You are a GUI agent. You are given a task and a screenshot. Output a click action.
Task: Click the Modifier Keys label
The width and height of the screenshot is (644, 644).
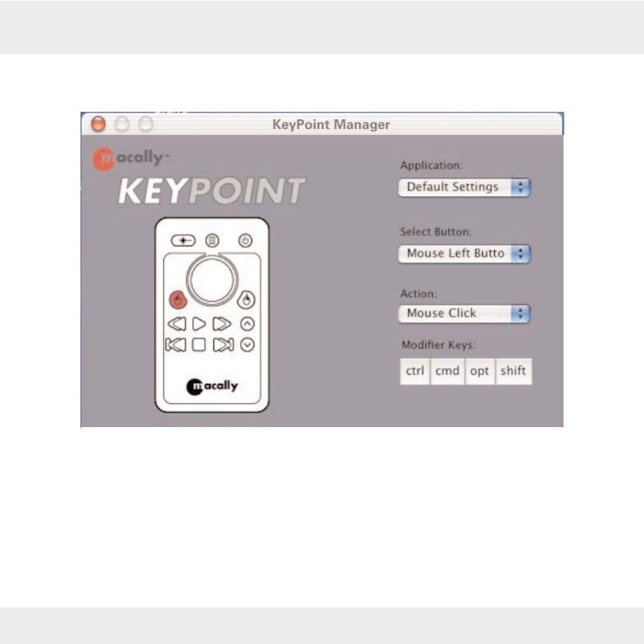tap(438, 345)
